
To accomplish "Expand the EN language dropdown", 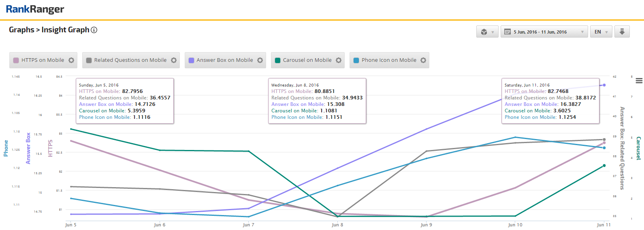I will click(601, 32).
